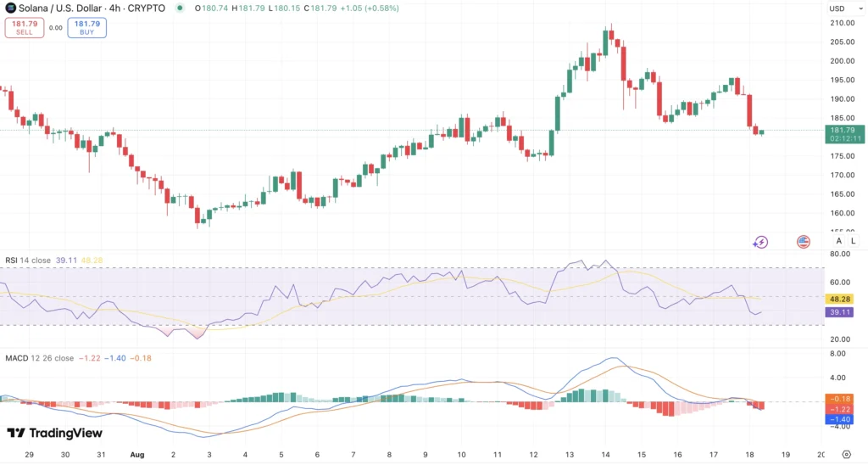Click RSI legend value 39.11
This screenshot has height=465, width=868.
[x=66, y=260]
